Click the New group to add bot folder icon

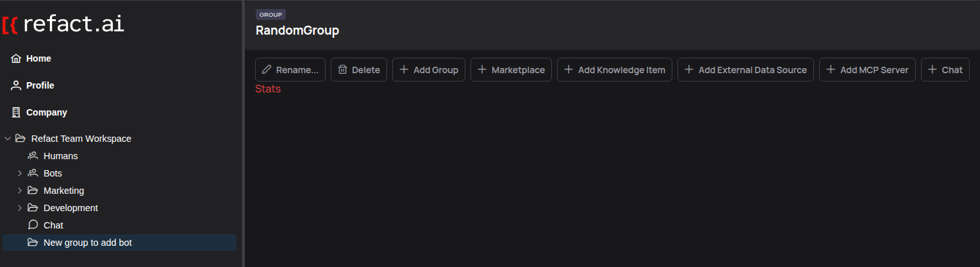33,243
